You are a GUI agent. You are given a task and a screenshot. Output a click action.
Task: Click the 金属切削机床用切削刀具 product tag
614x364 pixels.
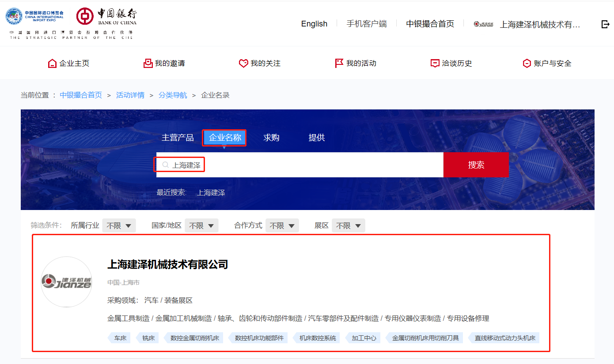point(424,338)
